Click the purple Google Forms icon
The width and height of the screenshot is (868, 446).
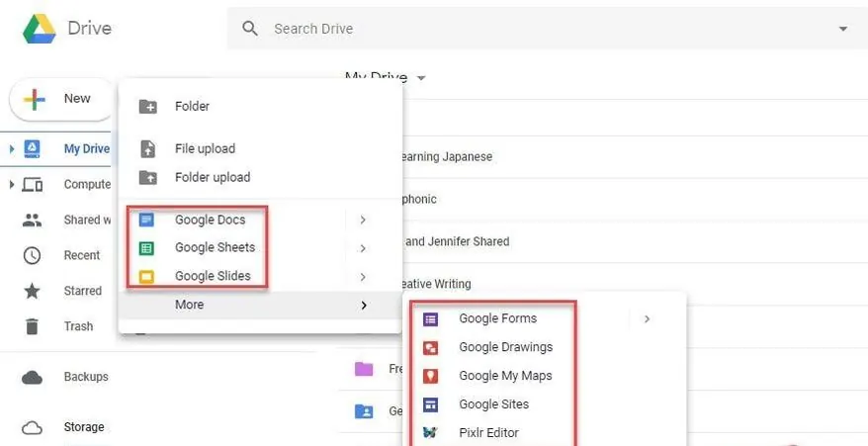click(x=430, y=319)
